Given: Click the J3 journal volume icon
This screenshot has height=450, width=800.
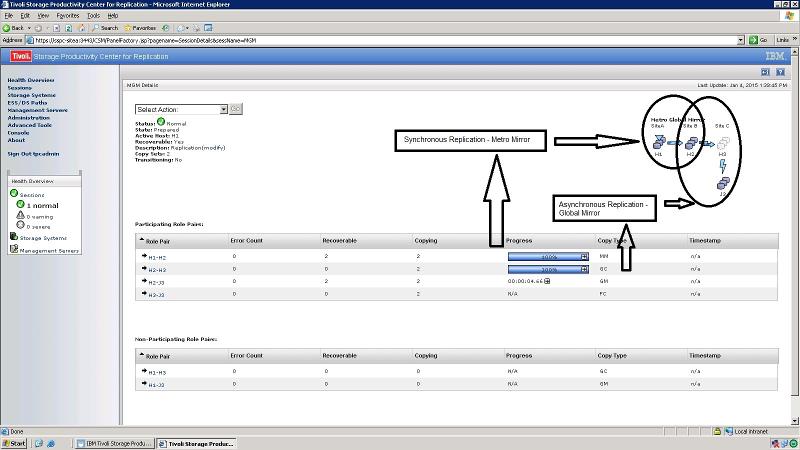Looking at the screenshot, I should click(x=722, y=184).
